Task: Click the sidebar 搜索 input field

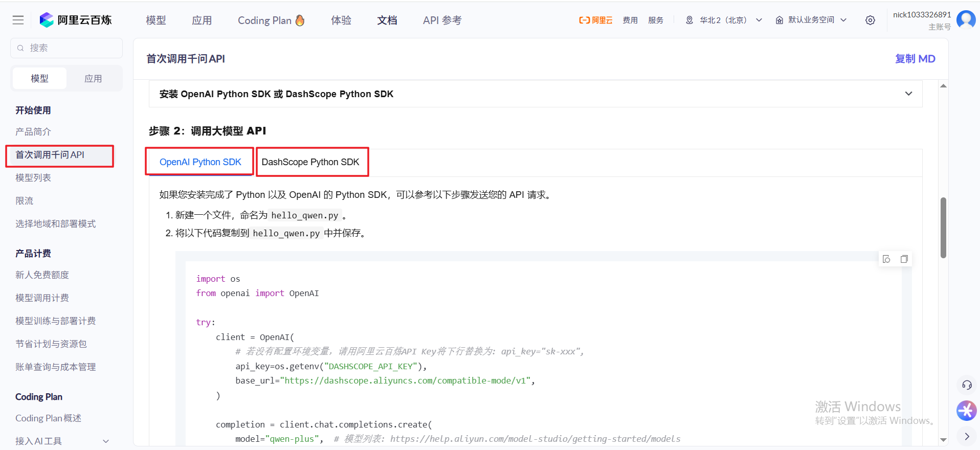Action: coord(66,48)
